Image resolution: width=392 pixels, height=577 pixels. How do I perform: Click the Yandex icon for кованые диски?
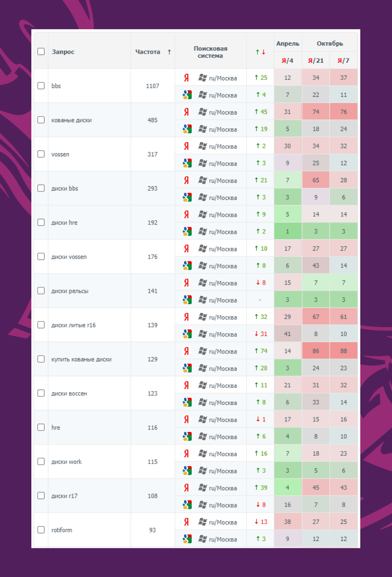[x=186, y=112]
